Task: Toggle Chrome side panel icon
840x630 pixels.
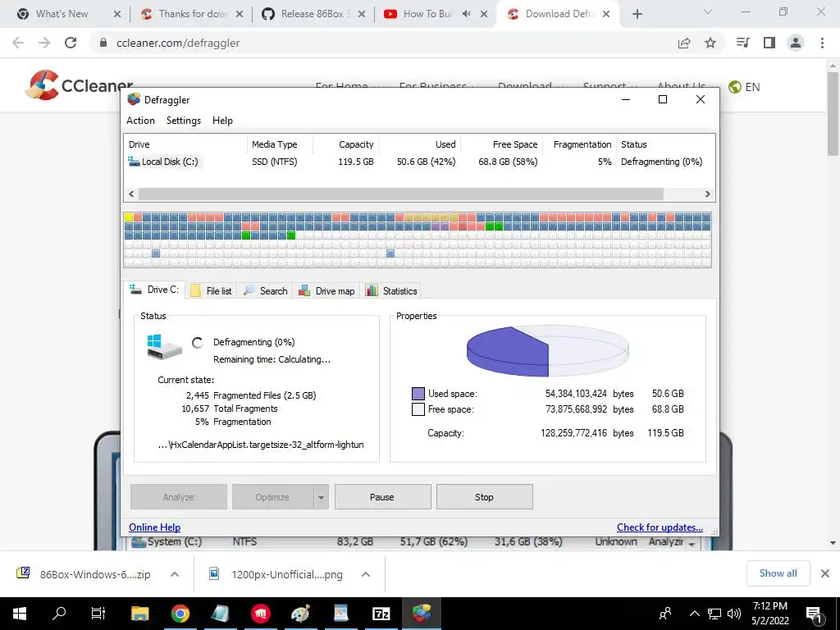Action: point(769,43)
